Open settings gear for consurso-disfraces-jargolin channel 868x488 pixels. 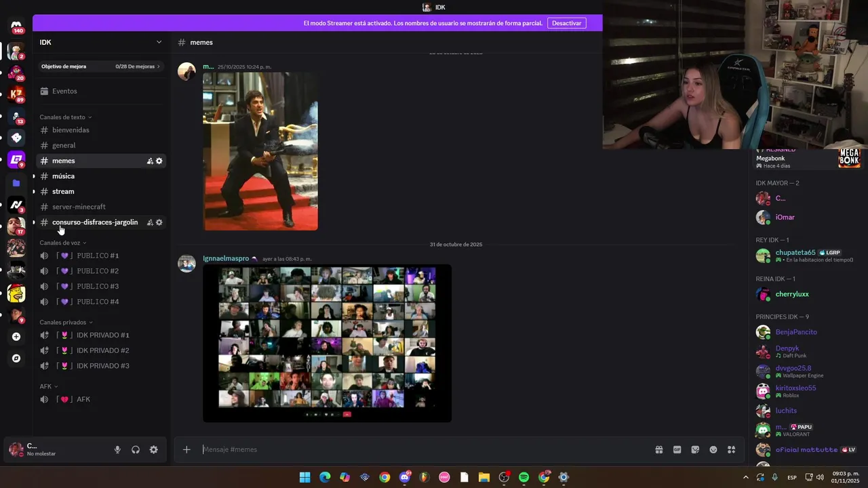159,222
